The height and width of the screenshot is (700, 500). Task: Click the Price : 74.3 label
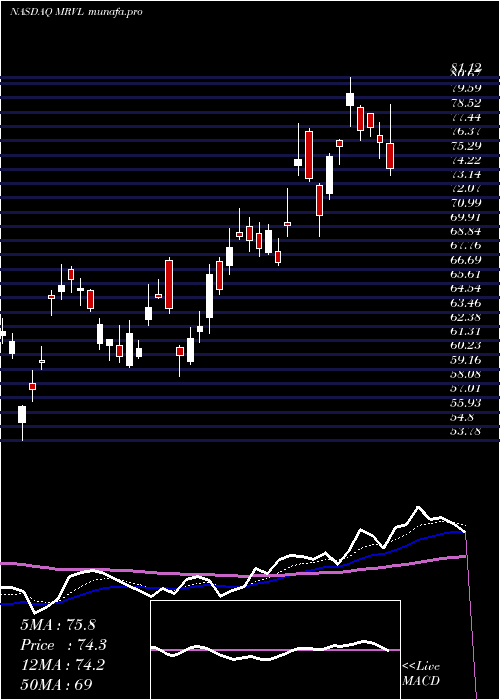[x=63, y=645]
